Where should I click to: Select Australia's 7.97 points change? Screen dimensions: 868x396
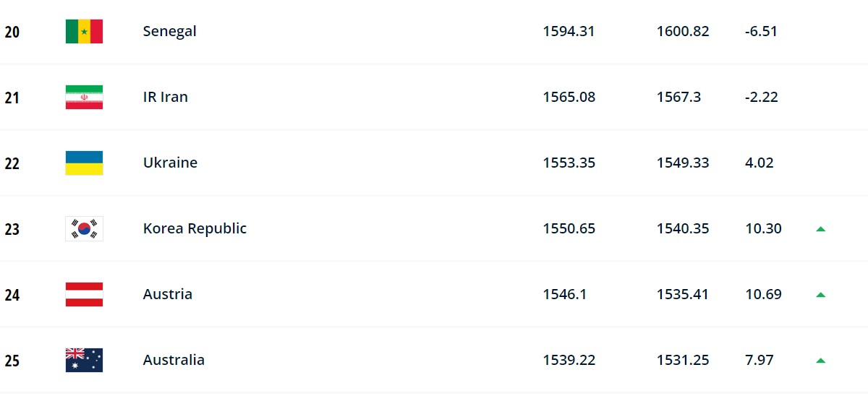click(x=759, y=360)
